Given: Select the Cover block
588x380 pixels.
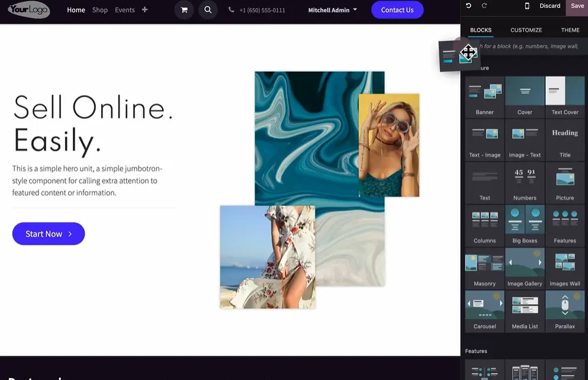Looking at the screenshot, I should [x=525, y=96].
